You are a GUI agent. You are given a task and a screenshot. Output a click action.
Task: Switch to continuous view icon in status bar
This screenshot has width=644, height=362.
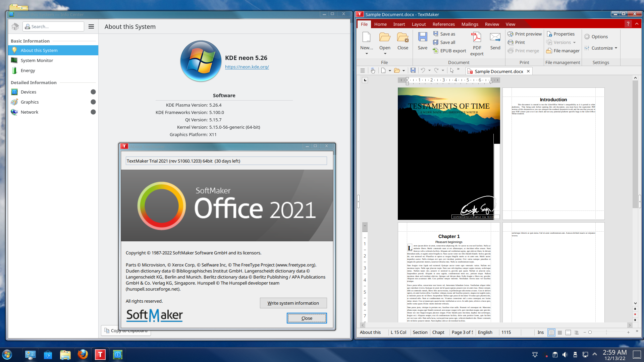coord(560,333)
